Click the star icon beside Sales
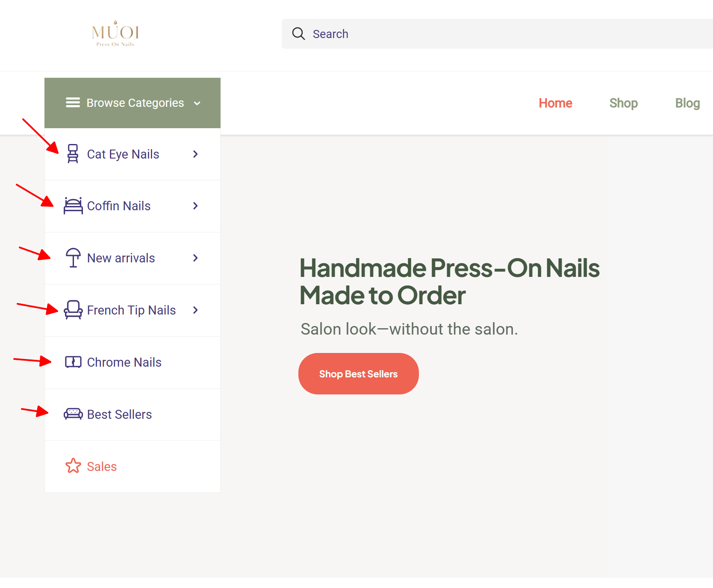 [73, 466]
